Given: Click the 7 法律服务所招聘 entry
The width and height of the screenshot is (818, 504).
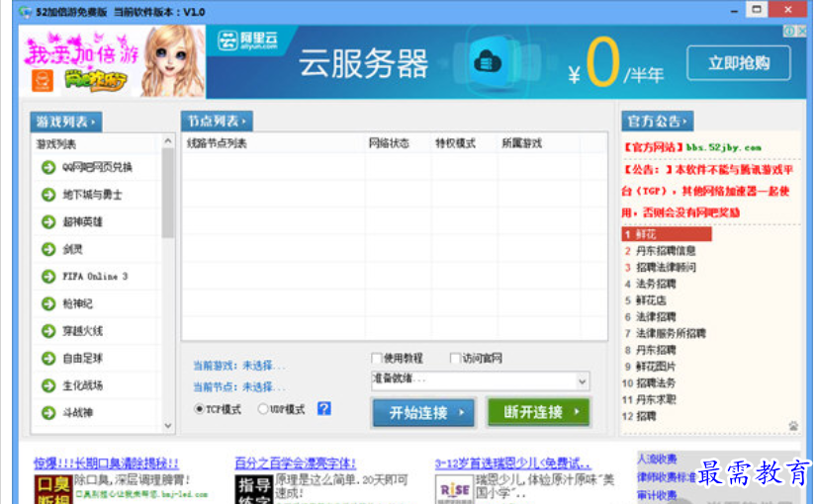Looking at the screenshot, I should click(665, 334).
